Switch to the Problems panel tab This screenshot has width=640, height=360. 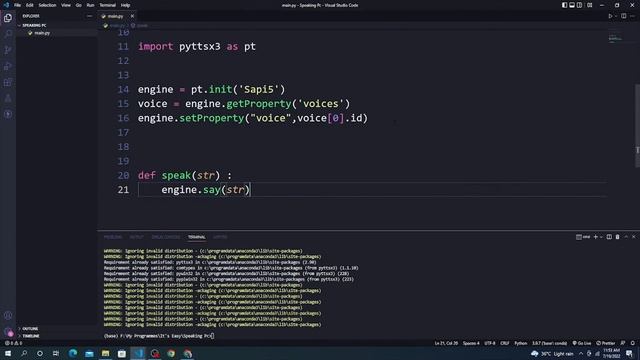(113, 237)
